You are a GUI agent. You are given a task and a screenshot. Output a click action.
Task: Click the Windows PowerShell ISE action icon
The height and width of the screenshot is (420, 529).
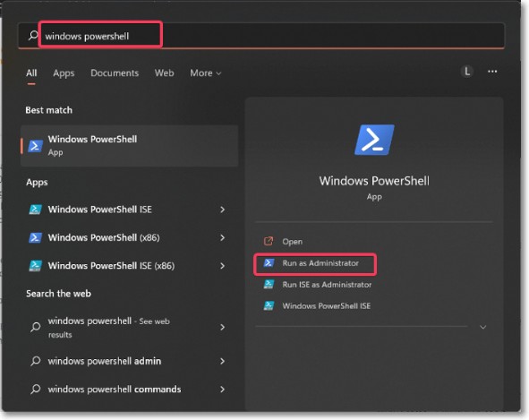click(x=269, y=305)
